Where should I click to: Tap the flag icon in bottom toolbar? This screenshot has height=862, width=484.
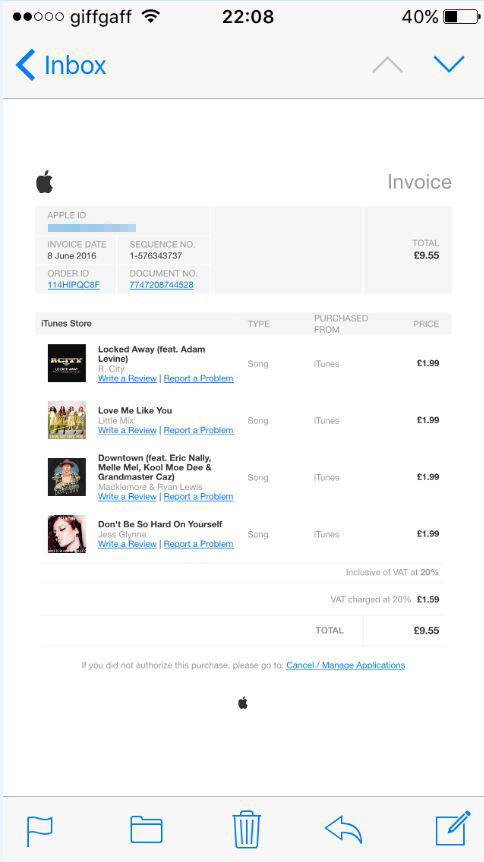click(40, 831)
